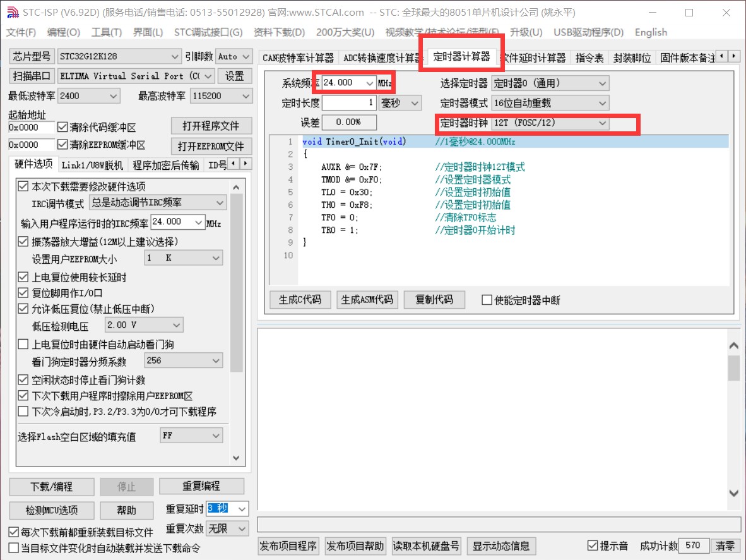Viewport: 746px width, 560px height.
Task: Toggle 清除代码缓冲区 checkbox
Action: [x=62, y=127]
